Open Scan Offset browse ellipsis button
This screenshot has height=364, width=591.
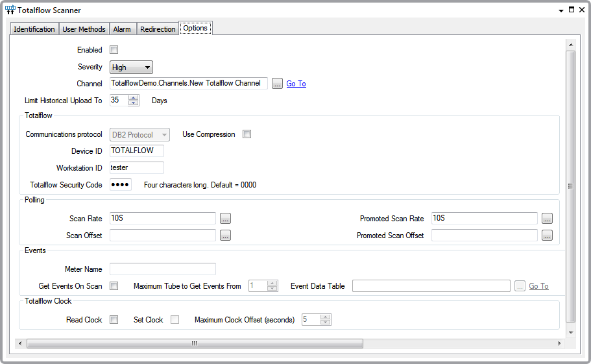(x=225, y=236)
